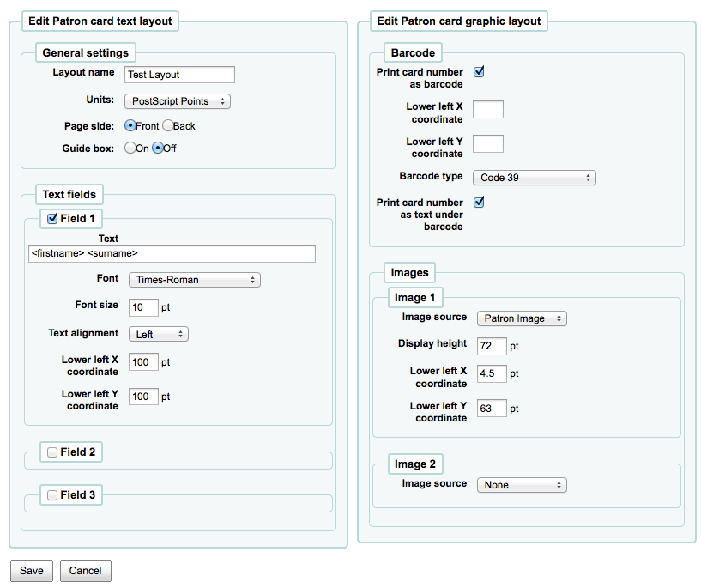Change Image 1 source dropdown
Screen dimensions: 701x588
pos(522,318)
